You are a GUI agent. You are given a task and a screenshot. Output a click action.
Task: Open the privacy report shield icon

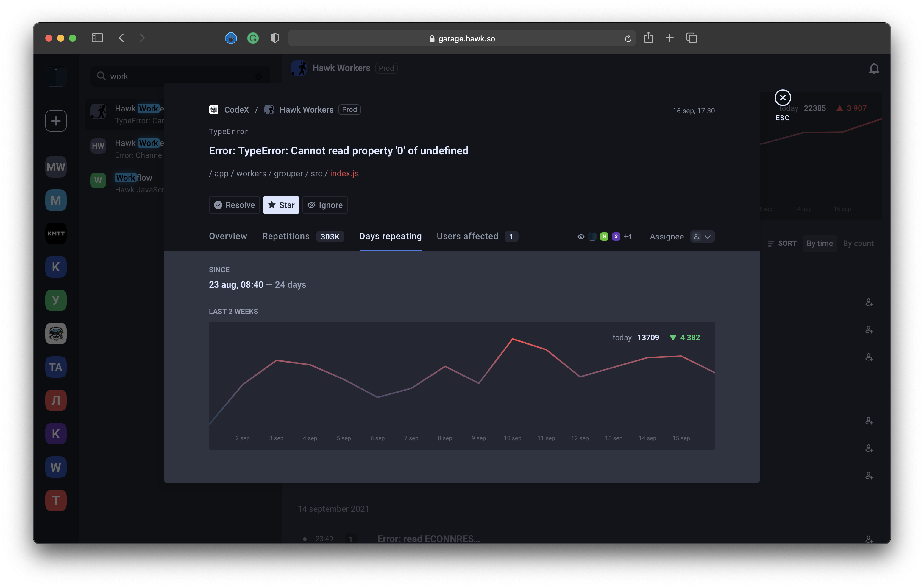pos(275,38)
